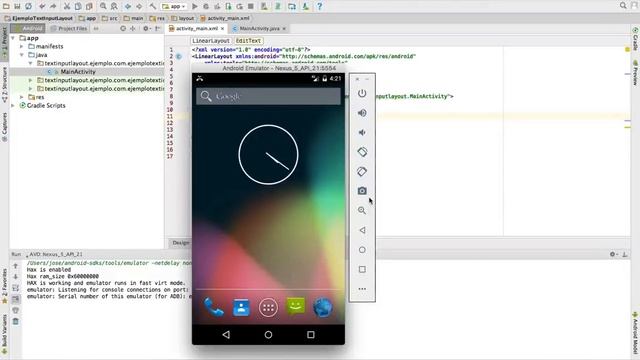
Task: Stop the running process in toolbar
Action: pos(251,6)
